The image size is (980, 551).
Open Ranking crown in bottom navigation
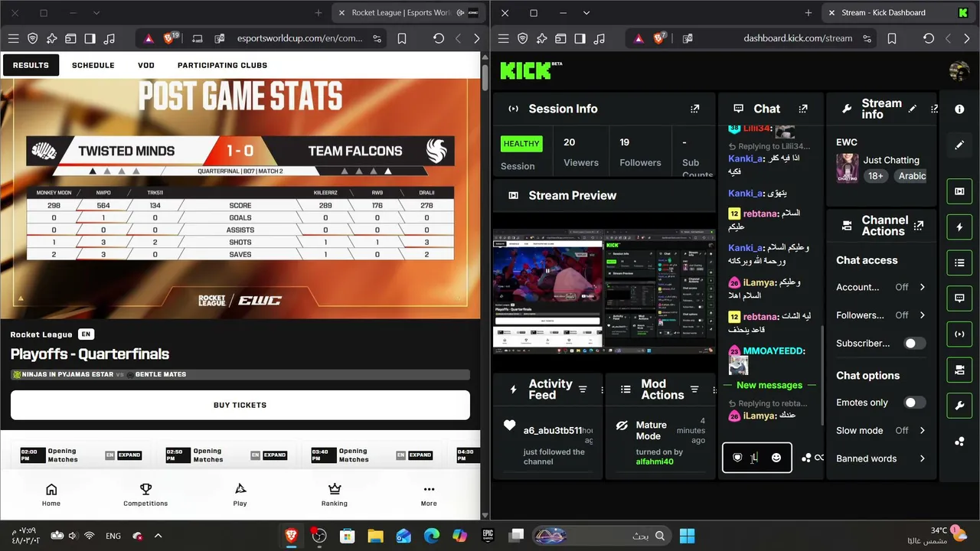[335, 494]
